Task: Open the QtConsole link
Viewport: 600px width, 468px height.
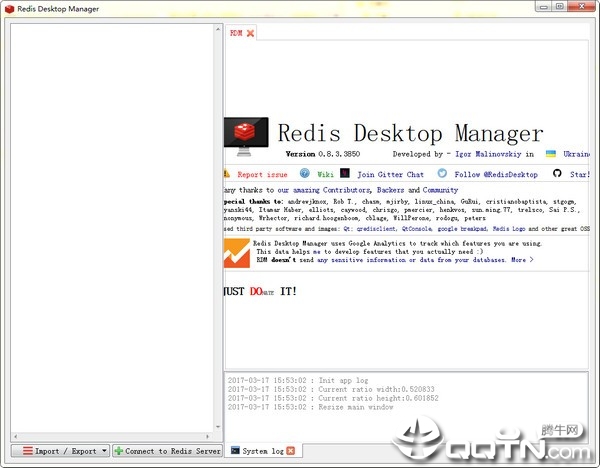Action: (417, 229)
